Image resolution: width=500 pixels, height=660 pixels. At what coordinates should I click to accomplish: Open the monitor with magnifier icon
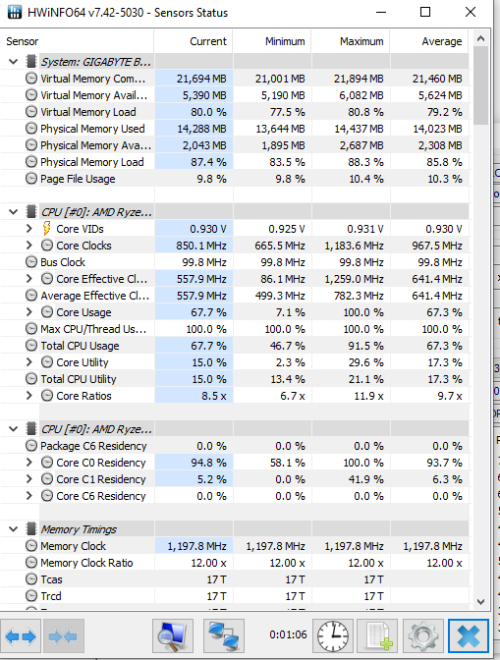coord(173,636)
